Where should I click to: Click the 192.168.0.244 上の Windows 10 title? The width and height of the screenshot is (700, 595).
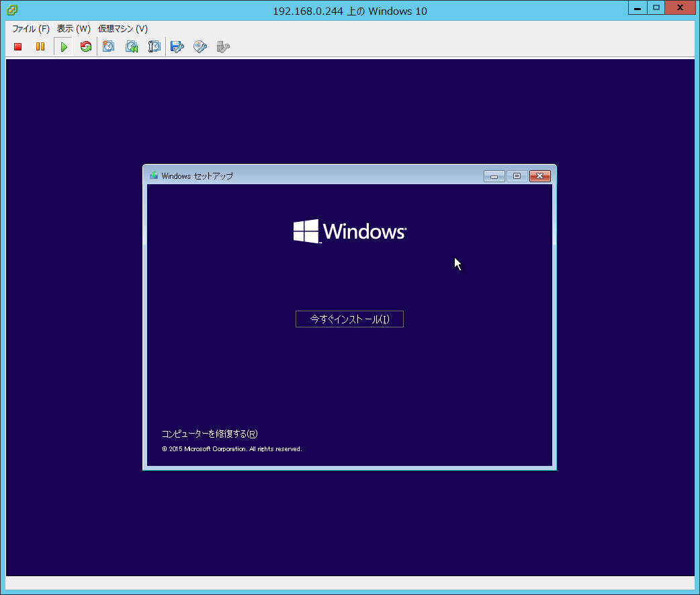click(350, 11)
